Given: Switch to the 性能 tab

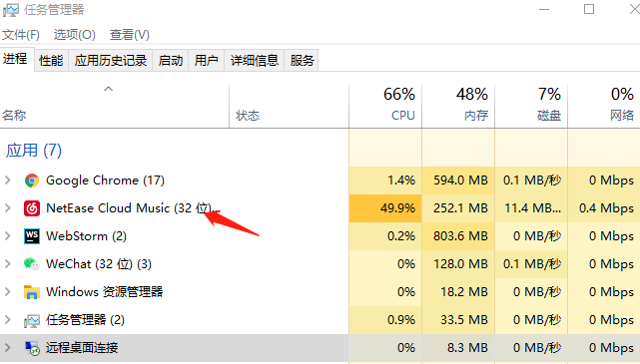Looking at the screenshot, I should tap(51, 61).
